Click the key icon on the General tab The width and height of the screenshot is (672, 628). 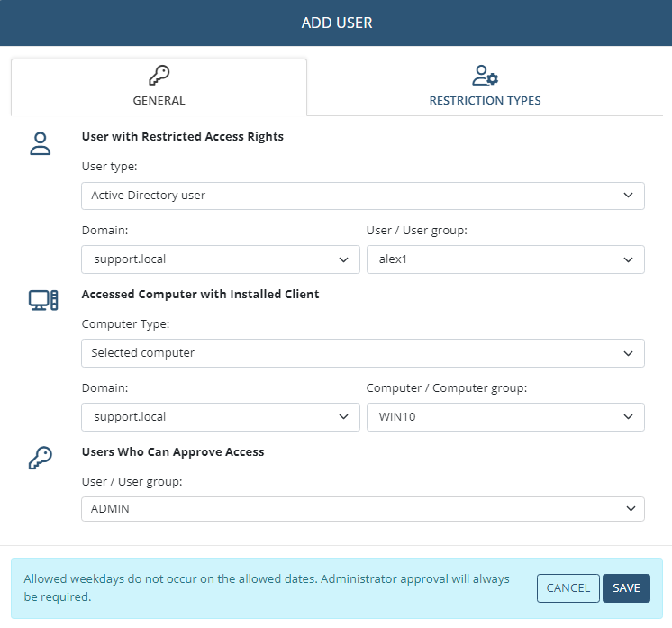point(159,76)
